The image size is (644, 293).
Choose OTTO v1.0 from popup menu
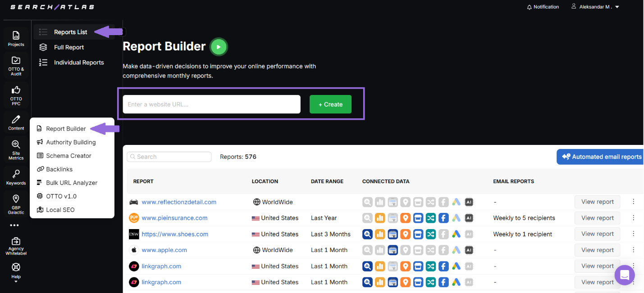coord(61,196)
